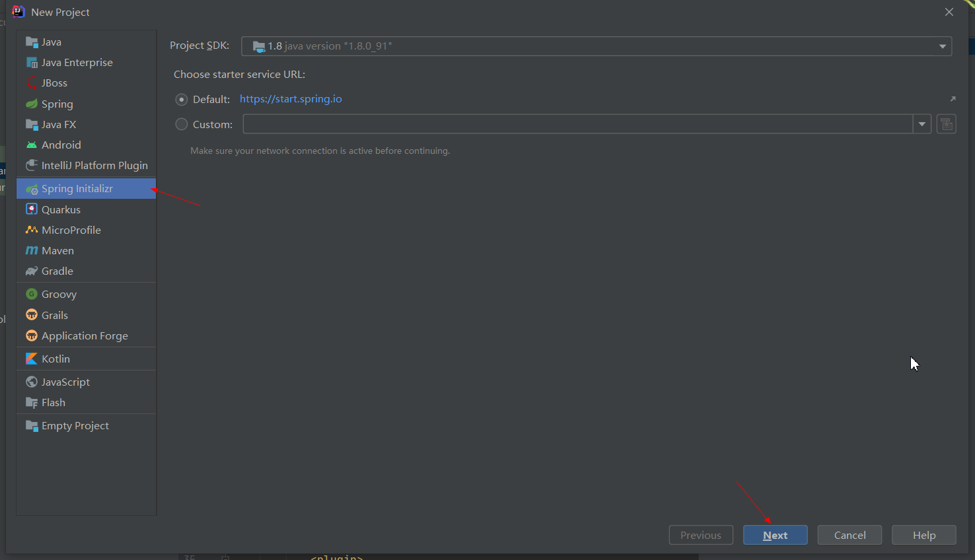Click the Quarkus icon
This screenshot has width=975, height=560.
pos(32,209)
